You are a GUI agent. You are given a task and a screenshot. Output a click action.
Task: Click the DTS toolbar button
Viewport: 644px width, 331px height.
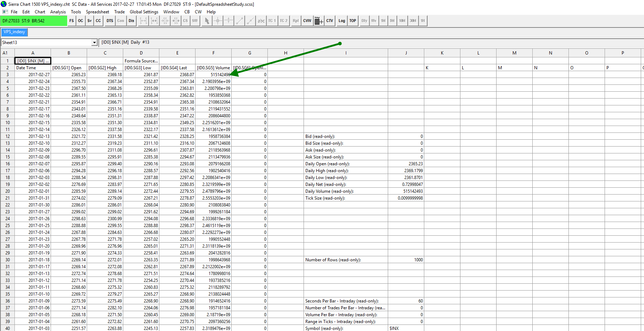tap(110, 21)
